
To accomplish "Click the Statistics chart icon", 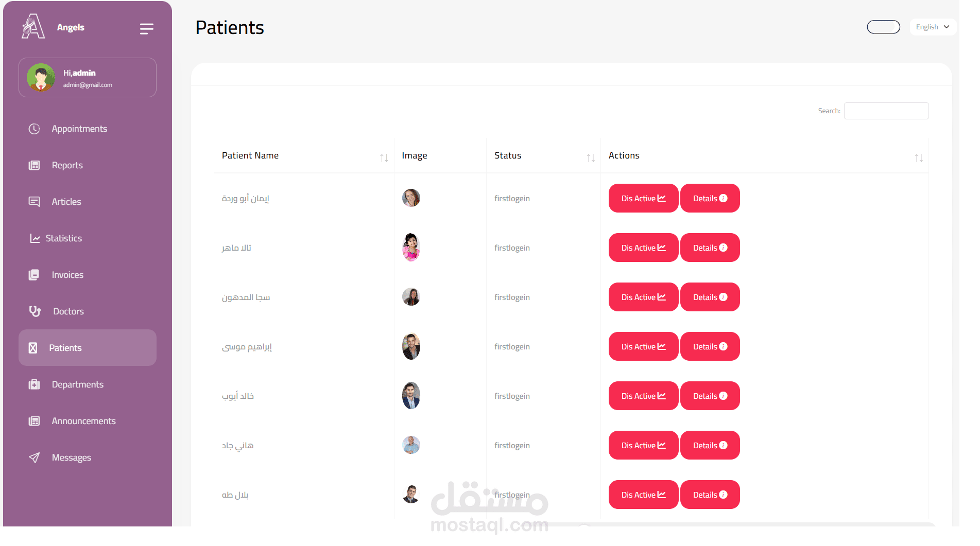I will (x=35, y=238).
